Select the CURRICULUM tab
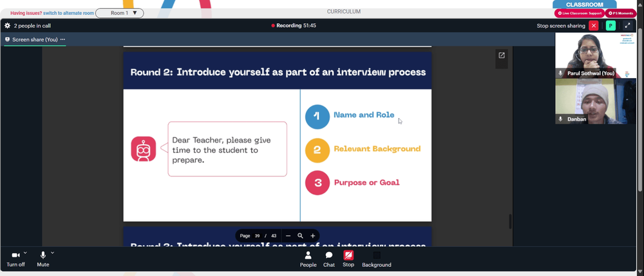Image resolution: width=644 pixels, height=276 pixels. click(x=344, y=12)
